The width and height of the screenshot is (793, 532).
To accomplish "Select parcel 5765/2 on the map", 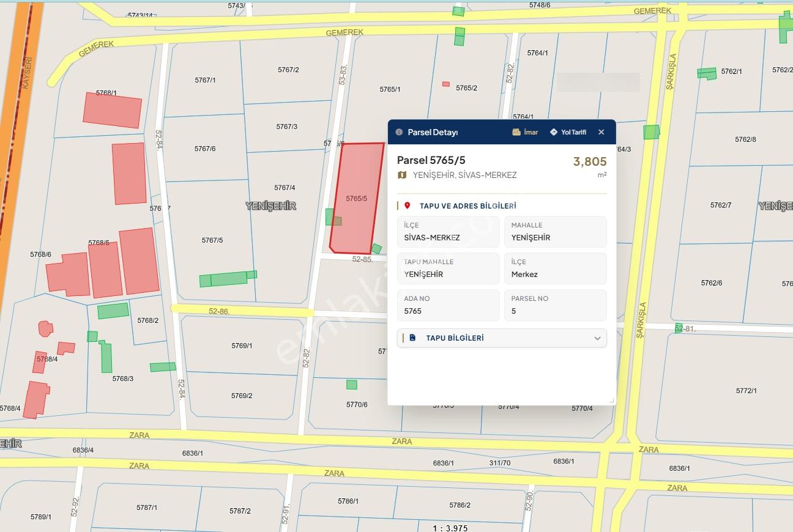I will pyautogui.click(x=466, y=88).
